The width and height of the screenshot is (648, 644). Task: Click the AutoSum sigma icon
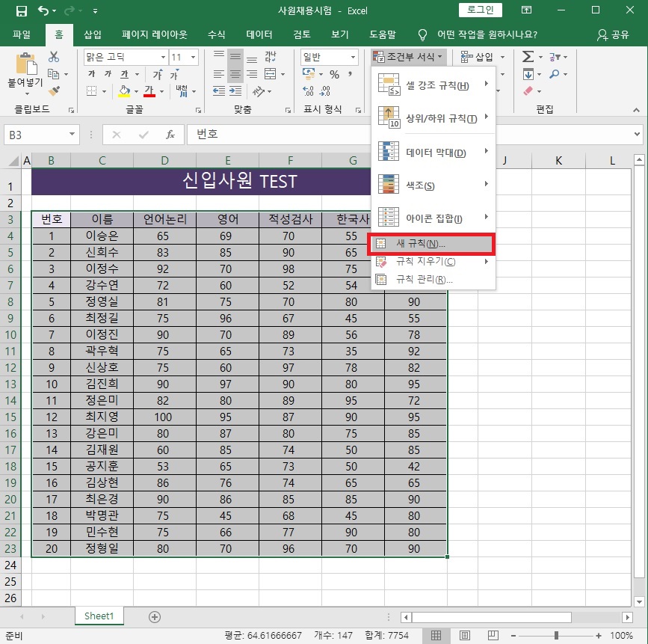coord(528,57)
